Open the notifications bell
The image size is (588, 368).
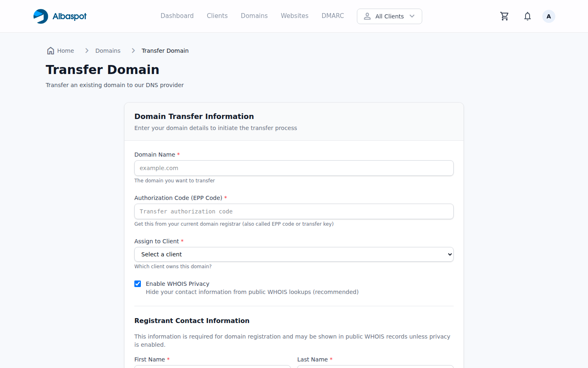point(527,16)
